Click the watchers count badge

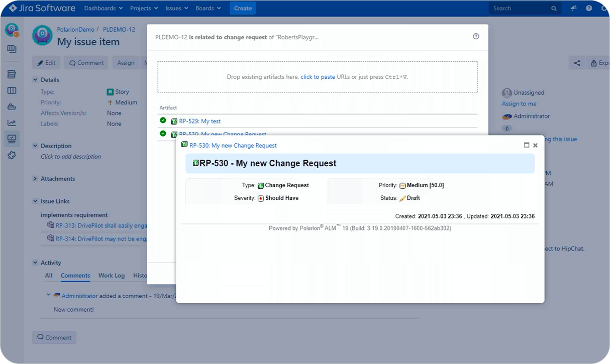(x=507, y=129)
